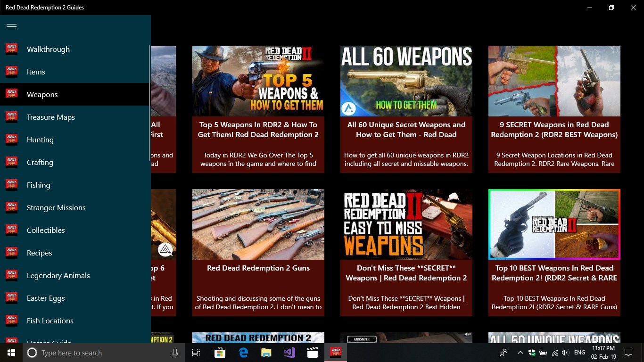Open the taskbar clock showing 11:07 PM

tap(603, 353)
